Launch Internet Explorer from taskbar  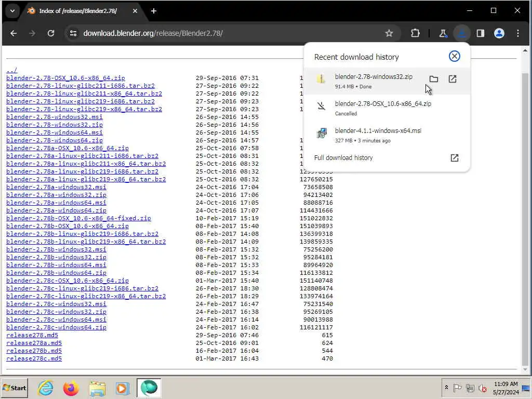tap(46, 388)
